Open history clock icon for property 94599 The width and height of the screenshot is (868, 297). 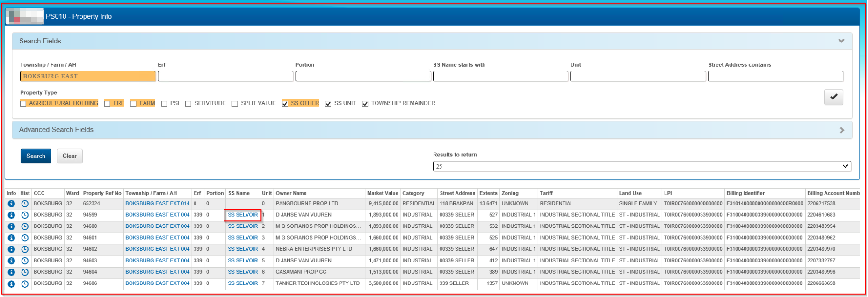(25, 215)
